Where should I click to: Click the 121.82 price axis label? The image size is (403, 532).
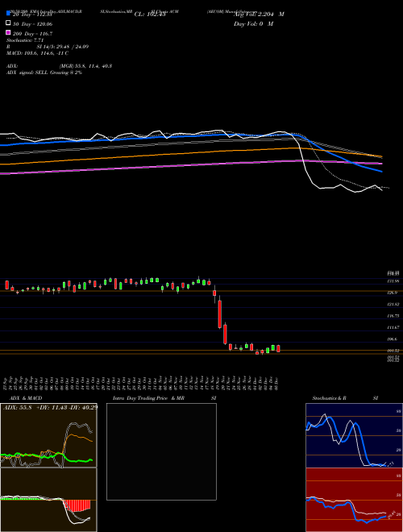[x=394, y=305]
